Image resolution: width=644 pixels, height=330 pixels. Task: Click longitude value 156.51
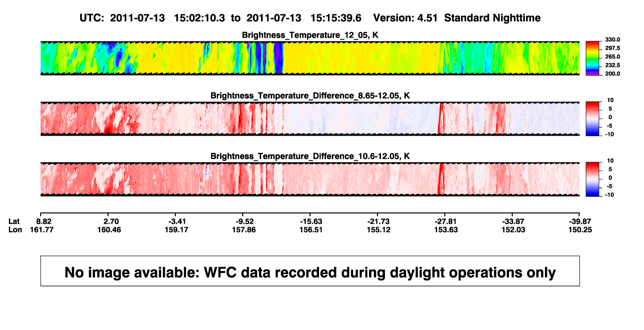pyautogui.click(x=312, y=230)
